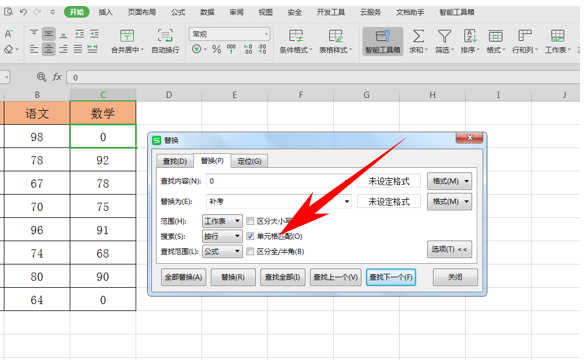Click the 查找上一个(V) button
Viewport: 584px width, 360px height.
point(336,277)
